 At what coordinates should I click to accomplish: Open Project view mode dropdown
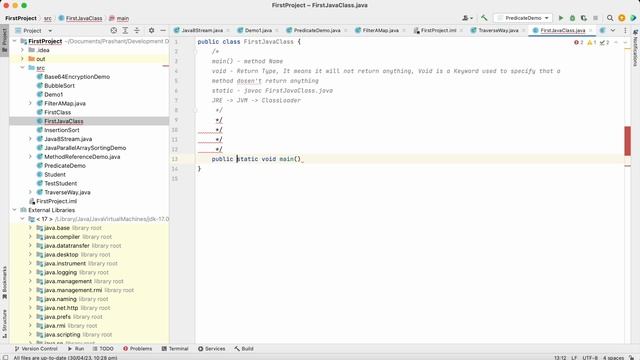[34, 31]
